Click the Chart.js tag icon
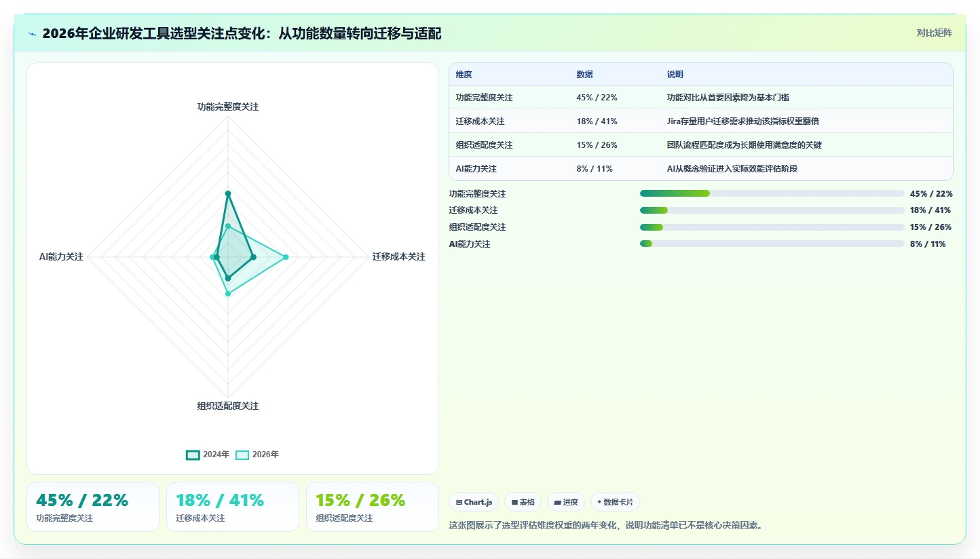Screen dimensions: 980x559 pos(459,502)
